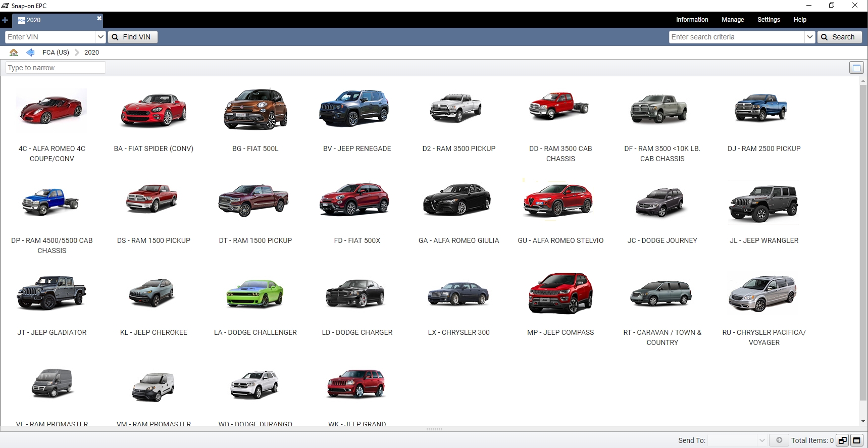This screenshot has height=448, width=868.
Task: Click the restore-panel icon in status bar
Action: pos(842,440)
